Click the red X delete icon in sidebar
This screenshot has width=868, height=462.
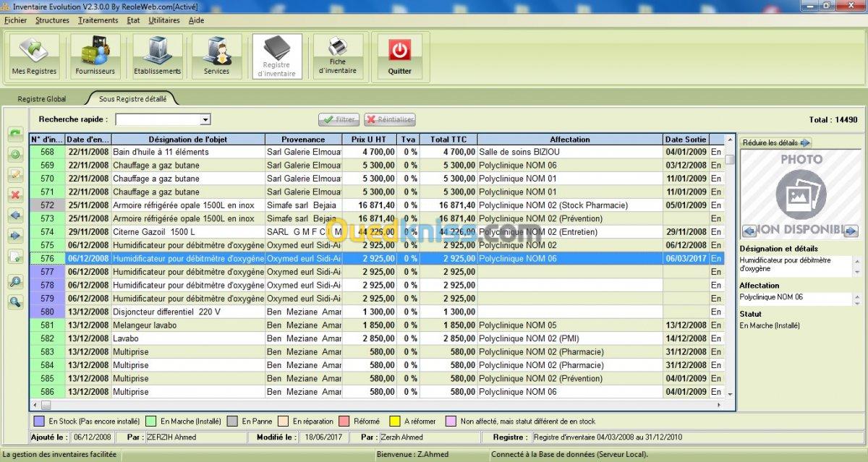(x=15, y=194)
